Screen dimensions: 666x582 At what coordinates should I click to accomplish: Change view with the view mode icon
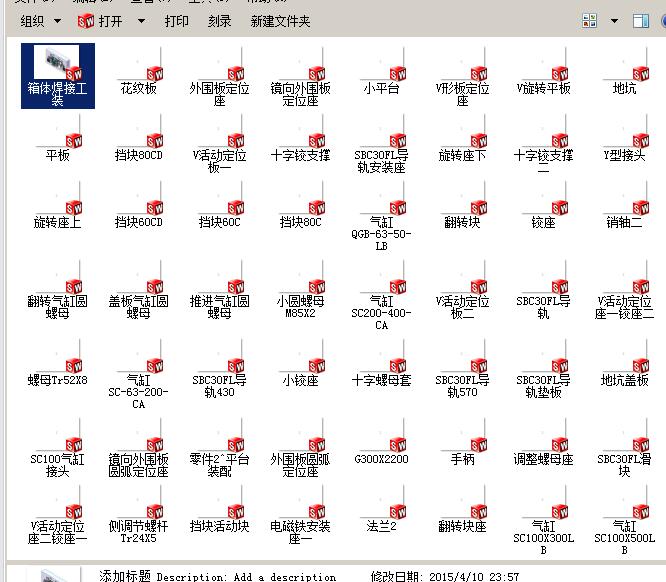tap(590, 20)
